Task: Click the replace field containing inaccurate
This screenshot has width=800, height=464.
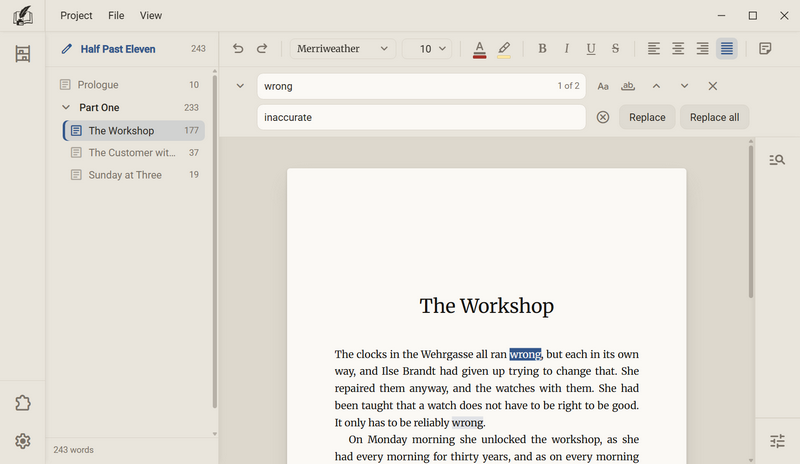Action: click(421, 117)
